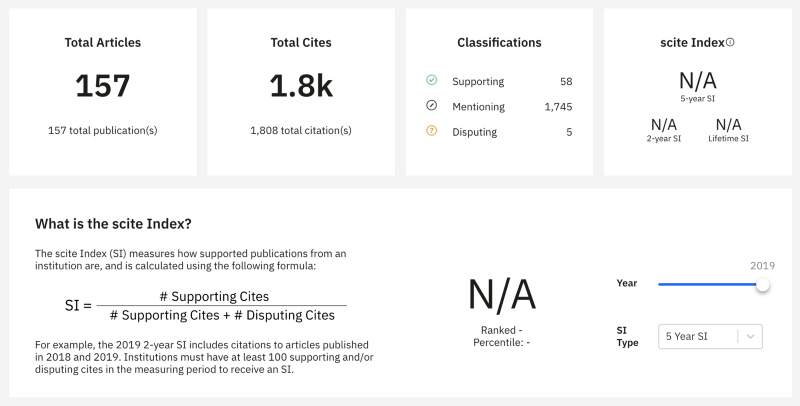Viewport: 800px width, 406px height.
Task: Click the 157 total articles number
Action: point(103,86)
